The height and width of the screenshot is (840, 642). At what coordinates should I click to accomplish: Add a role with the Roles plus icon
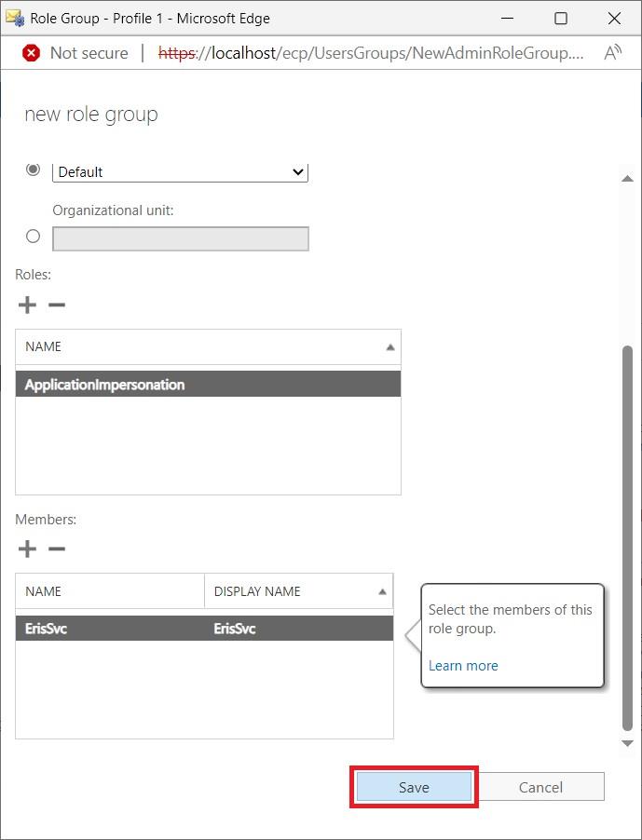pos(28,305)
